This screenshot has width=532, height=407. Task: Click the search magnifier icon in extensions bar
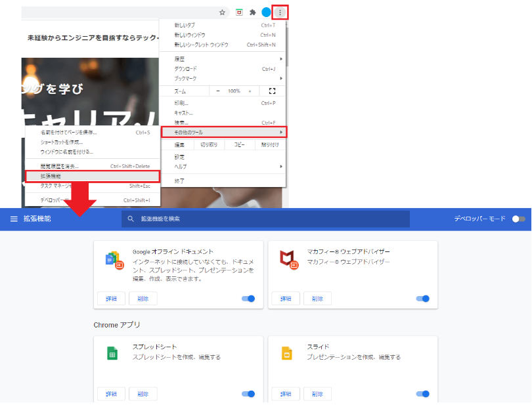[131, 219]
